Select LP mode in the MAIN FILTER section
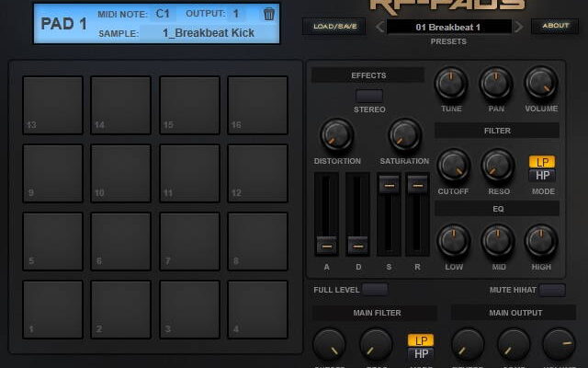The width and height of the screenshot is (588, 368). 422,340
